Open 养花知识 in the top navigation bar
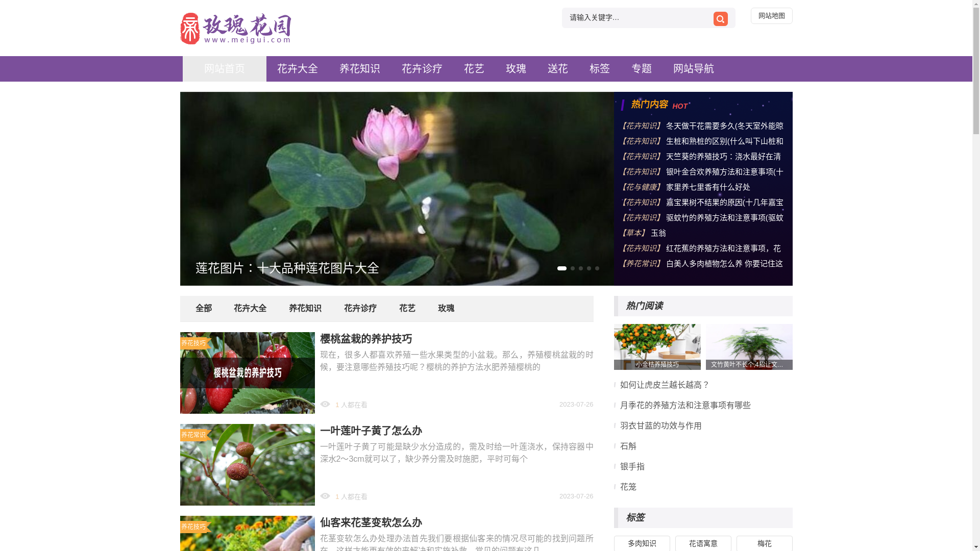 [360, 69]
